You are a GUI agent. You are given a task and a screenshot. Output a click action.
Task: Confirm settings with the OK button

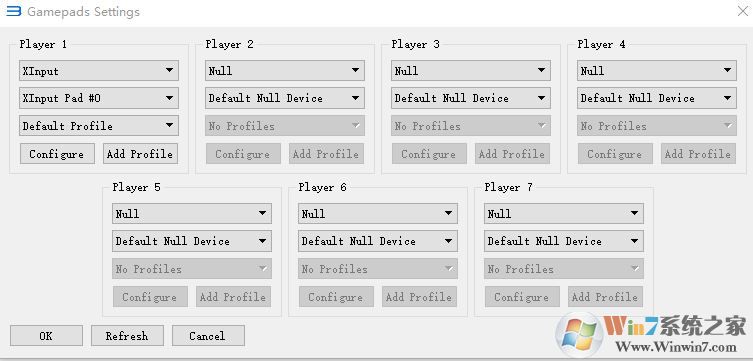(x=46, y=336)
